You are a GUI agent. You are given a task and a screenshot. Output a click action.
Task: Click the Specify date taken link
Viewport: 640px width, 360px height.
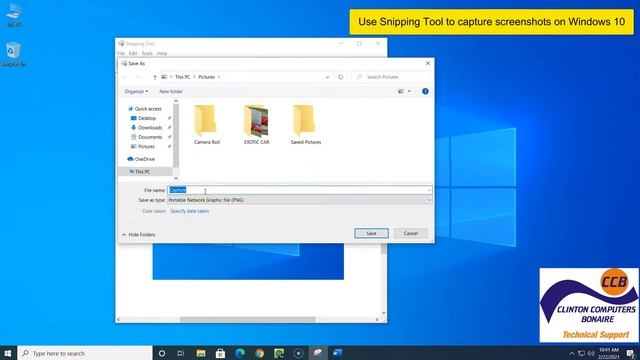(x=189, y=211)
